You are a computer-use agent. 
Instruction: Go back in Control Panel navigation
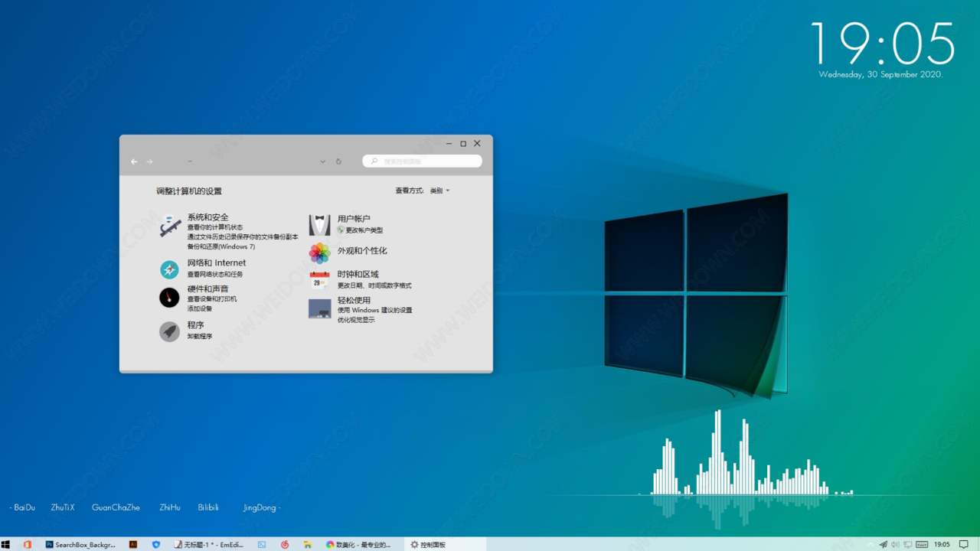[x=134, y=161]
